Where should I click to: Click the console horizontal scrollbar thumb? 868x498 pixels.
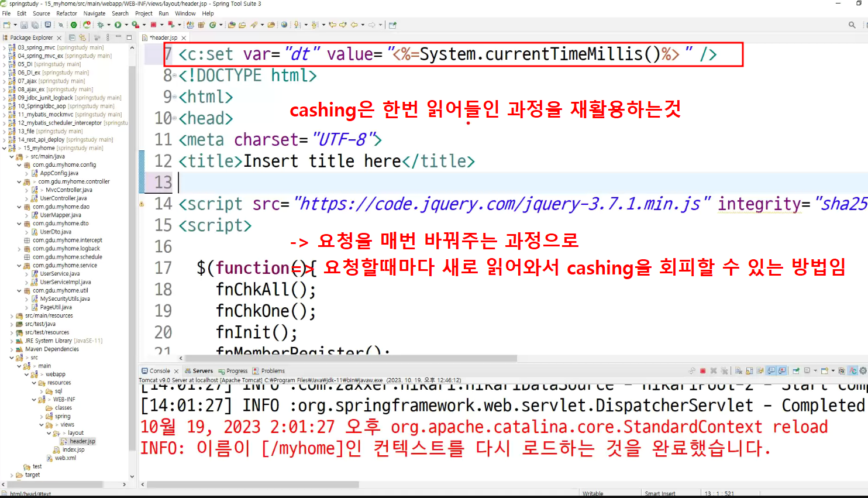pyautogui.click(x=252, y=485)
